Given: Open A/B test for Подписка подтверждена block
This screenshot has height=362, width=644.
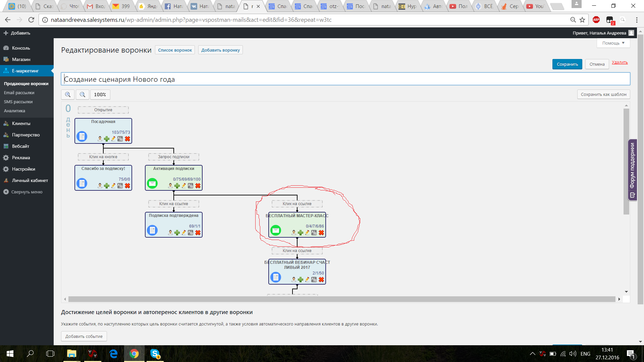Looking at the screenshot, I should [x=191, y=233].
